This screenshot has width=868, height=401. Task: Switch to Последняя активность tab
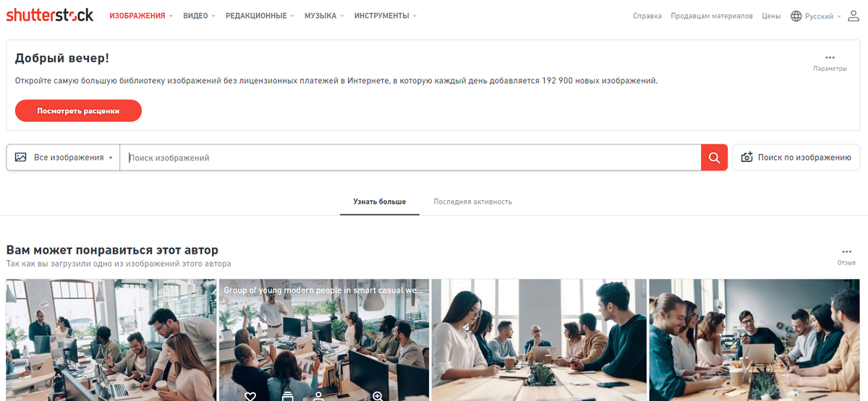coord(473,202)
